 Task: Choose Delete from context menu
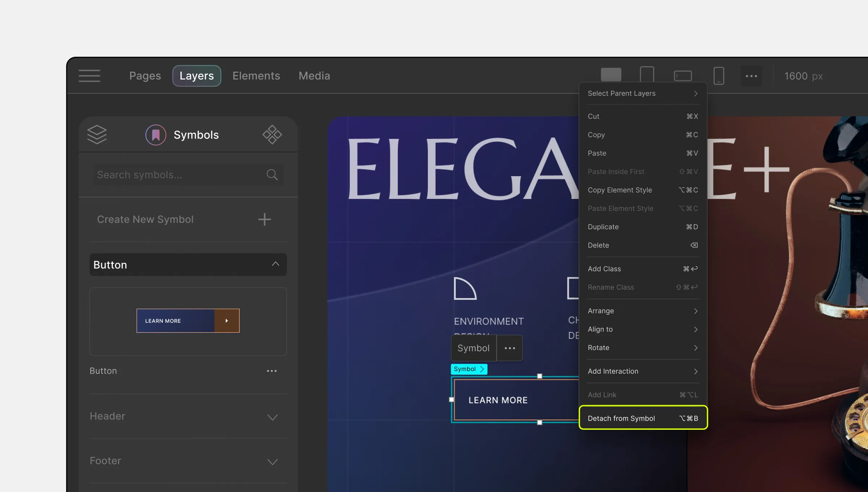(x=643, y=245)
